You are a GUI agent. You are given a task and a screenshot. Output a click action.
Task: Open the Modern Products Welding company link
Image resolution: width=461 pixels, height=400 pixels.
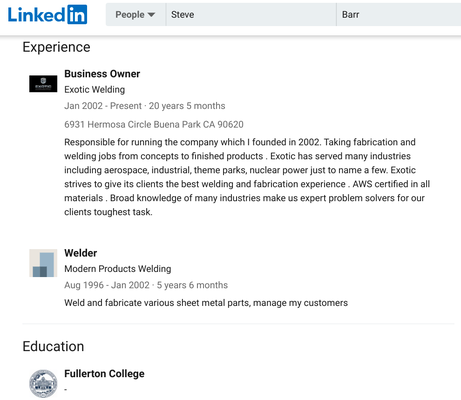(118, 269)
